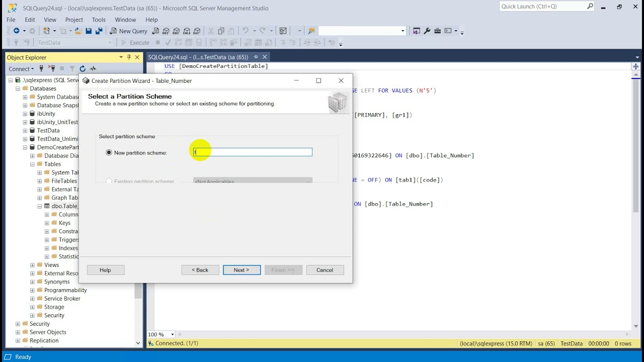Click the Object Explorer Disconnect icon
Screen dimensions: 644x362
click(x=52, y=68)
